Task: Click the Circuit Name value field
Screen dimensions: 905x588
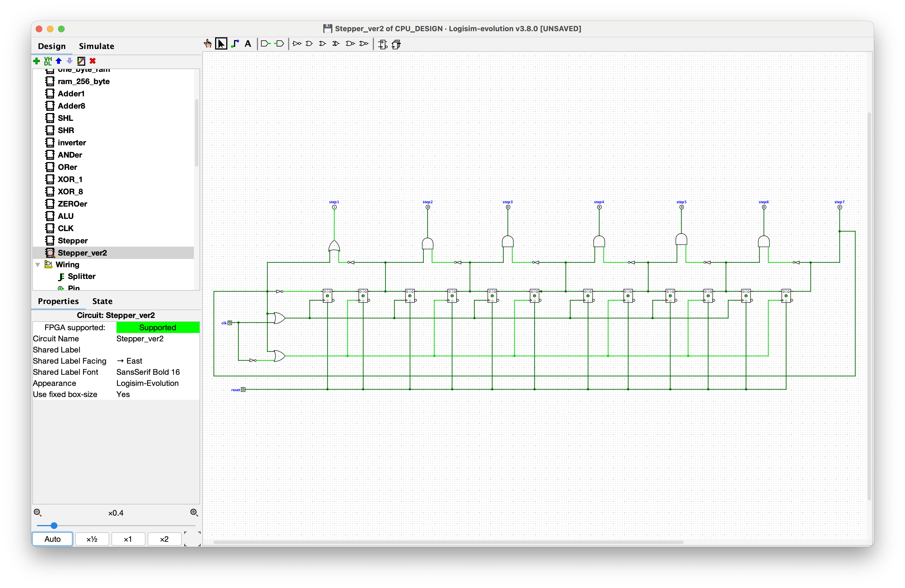Action: click(x=157, y=339)
